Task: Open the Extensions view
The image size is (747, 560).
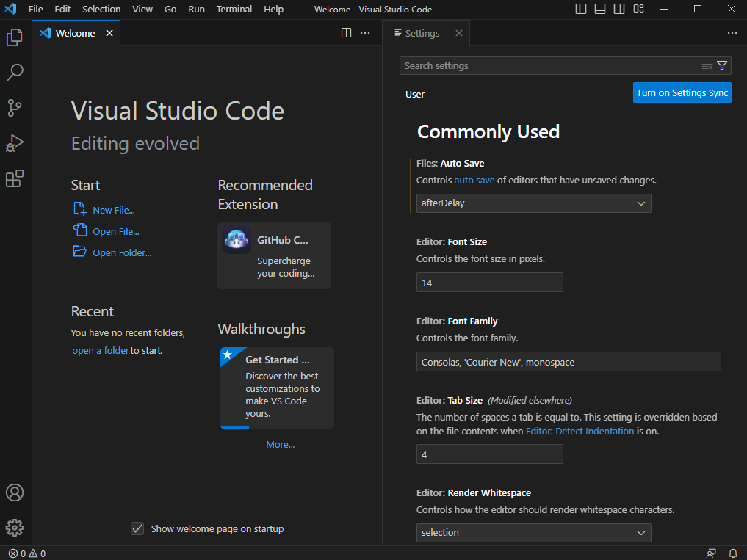Action: (15, 178)
